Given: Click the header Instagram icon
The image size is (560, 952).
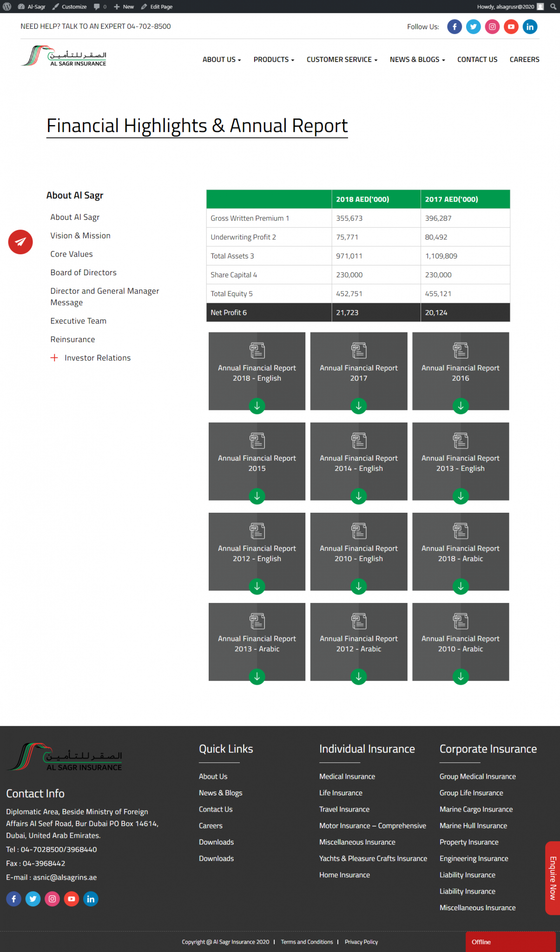Looking at the screenshot, I should tap(492, 26).
